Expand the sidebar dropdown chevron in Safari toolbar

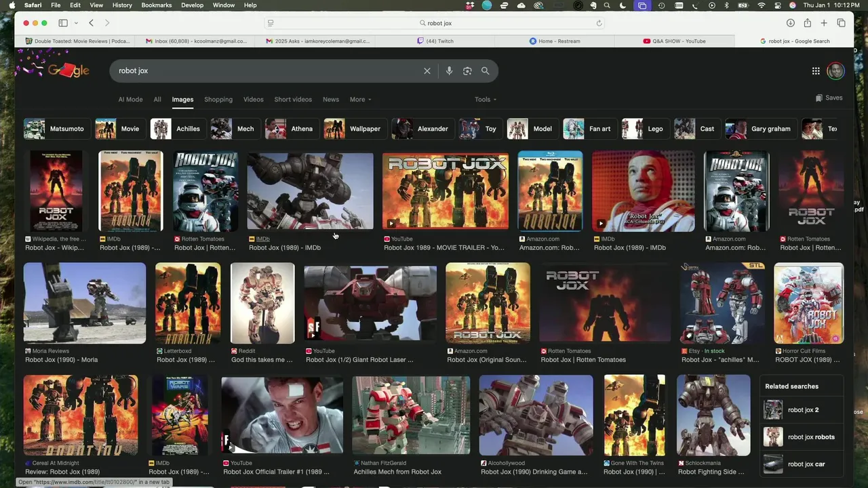pos(76,23)
